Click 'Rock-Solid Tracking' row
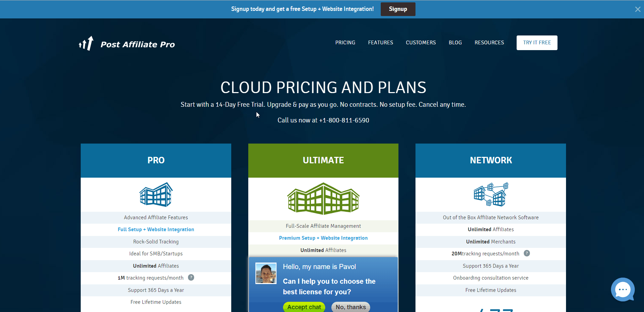 pyautogui.click(x=156, y=242)
